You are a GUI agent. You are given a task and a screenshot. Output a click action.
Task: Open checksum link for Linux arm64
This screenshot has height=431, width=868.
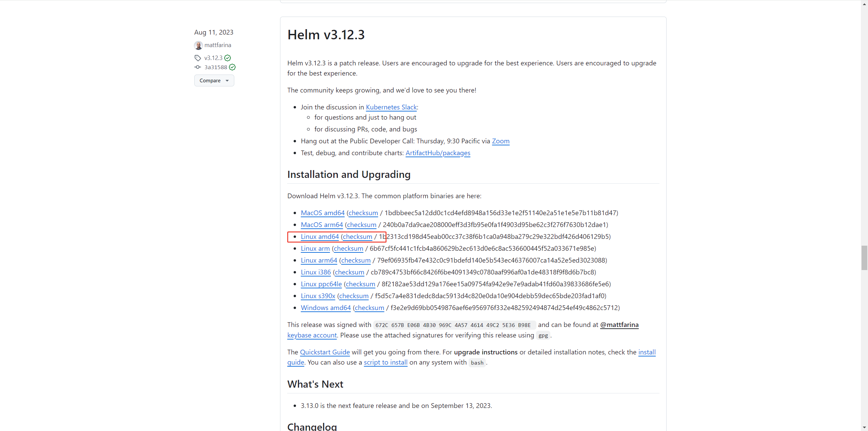(x=356, y=260)
